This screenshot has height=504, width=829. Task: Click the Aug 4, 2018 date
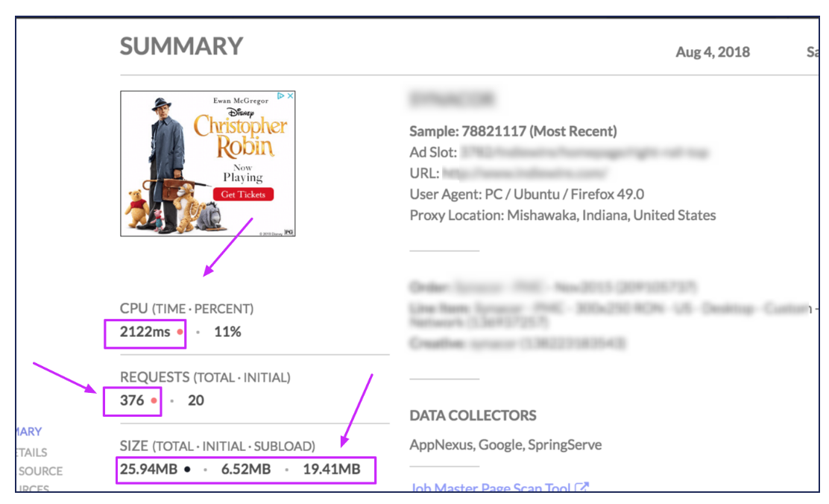[712, 52]
